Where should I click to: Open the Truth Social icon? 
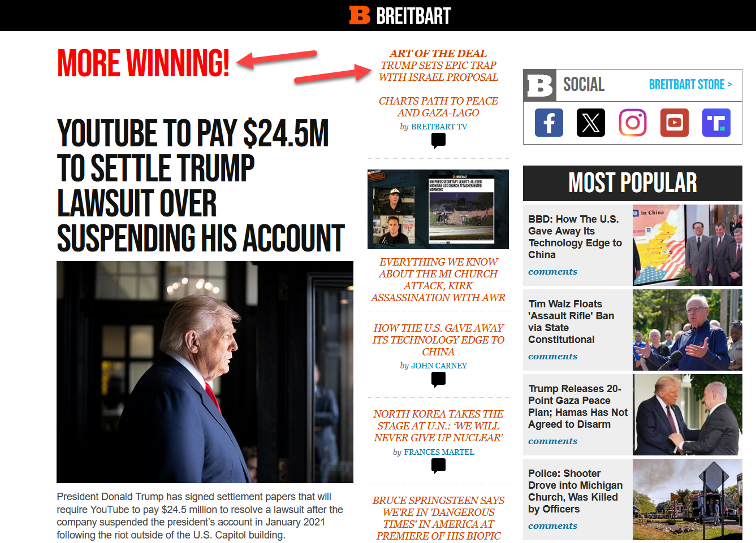716,123
